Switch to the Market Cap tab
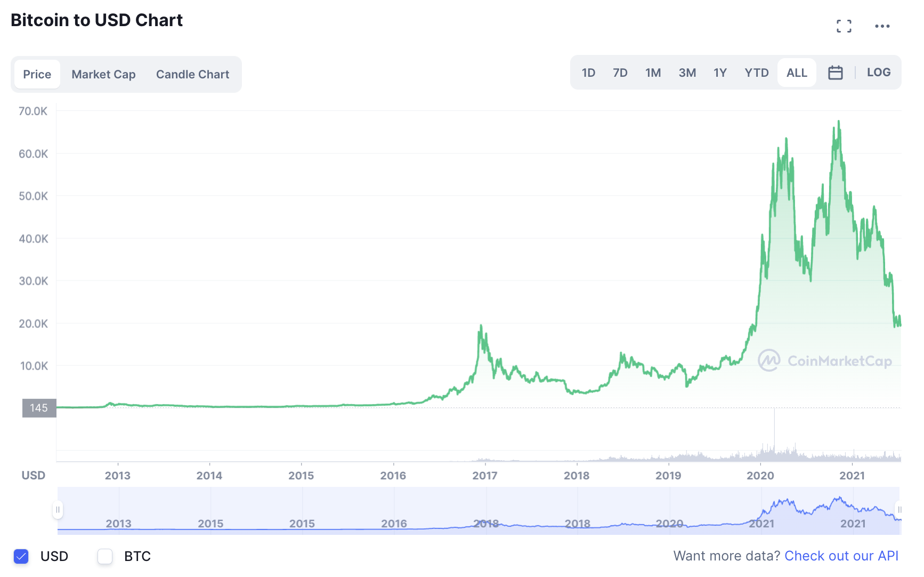 click(x=103, y=74)
